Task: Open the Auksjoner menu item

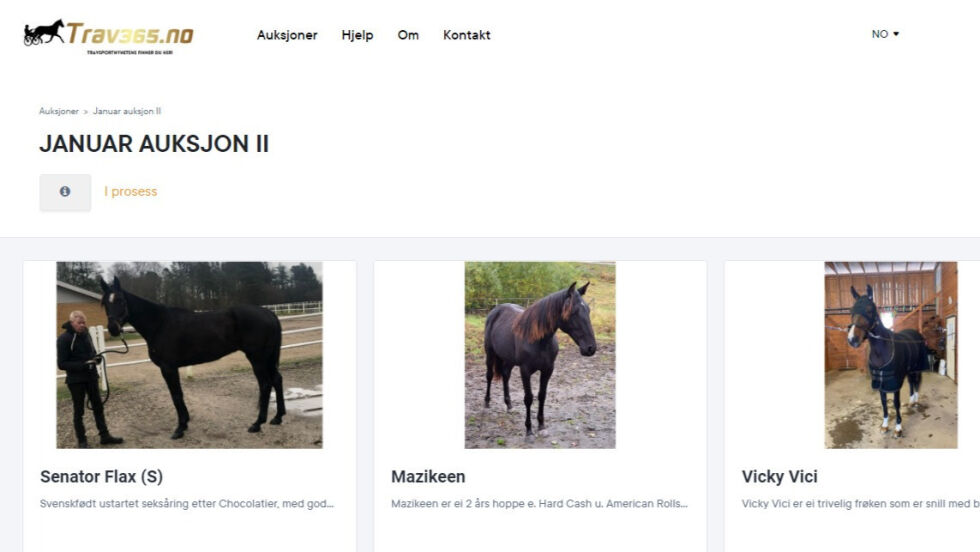Action: click(x=287, y=35)
